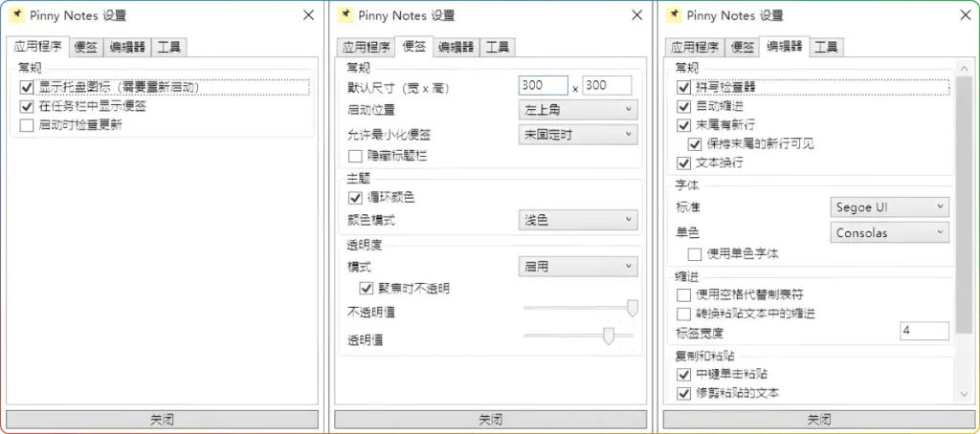This screenshot has width=980, height=434.
Task: Click 关闭 button in right window
Action: 819,420
